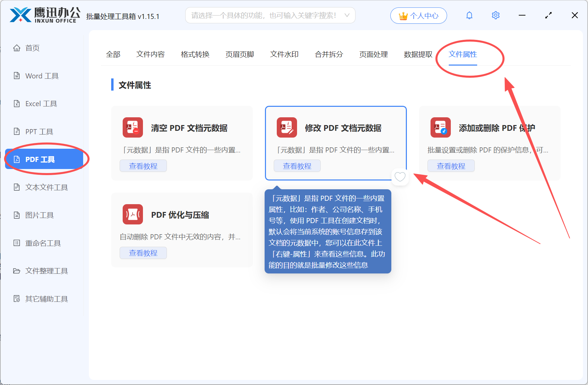Open the 图片工具 sidebar icon
The image size is (588, 385).
point(17,215)
